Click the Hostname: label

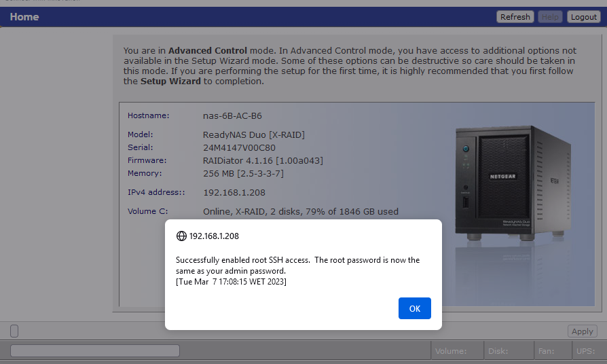pos(148,115)
